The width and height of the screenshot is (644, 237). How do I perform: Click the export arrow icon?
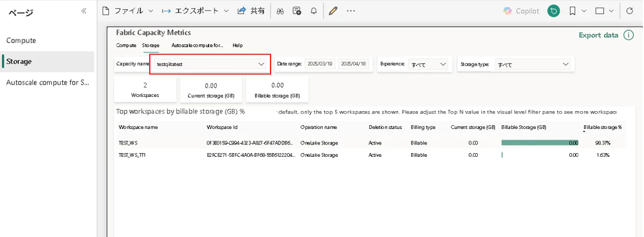tap(166, 11)
